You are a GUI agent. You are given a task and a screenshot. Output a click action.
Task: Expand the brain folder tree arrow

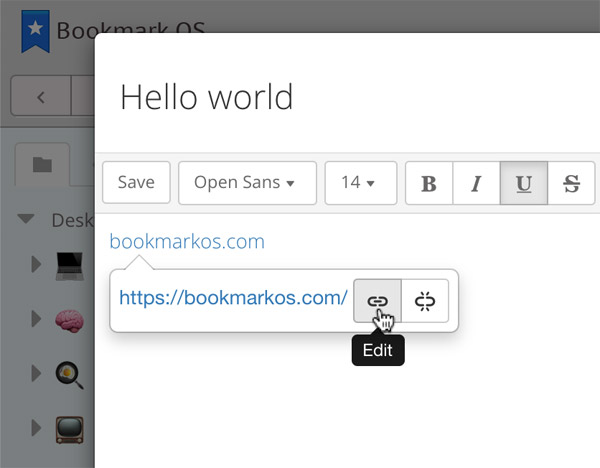[37, 320]
